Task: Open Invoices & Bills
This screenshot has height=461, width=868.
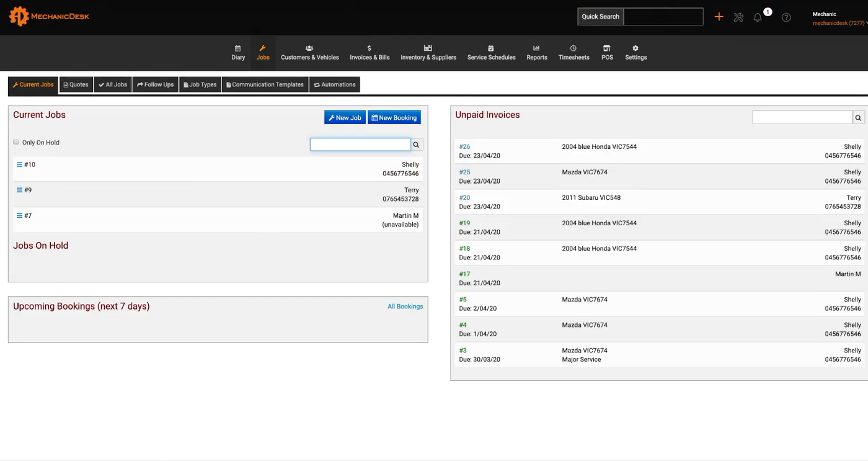Action: [x=370, y=53]
